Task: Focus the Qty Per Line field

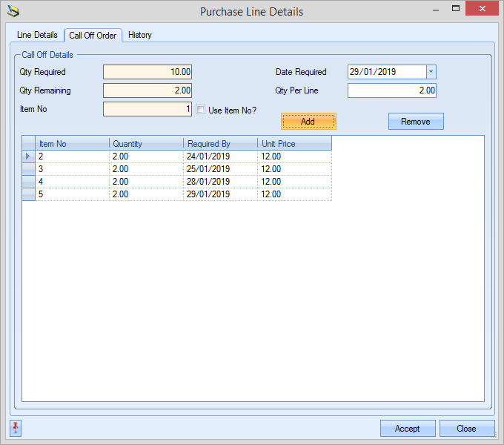Action: point(391,90)
